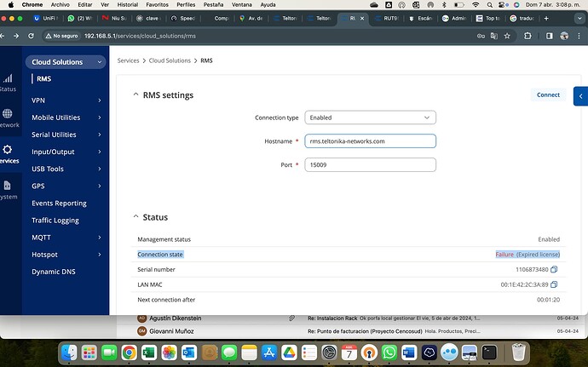The width and height of the screenshot is (588, 367).
Task: Collapse the Status section chevron
Action: coord(135,216)
